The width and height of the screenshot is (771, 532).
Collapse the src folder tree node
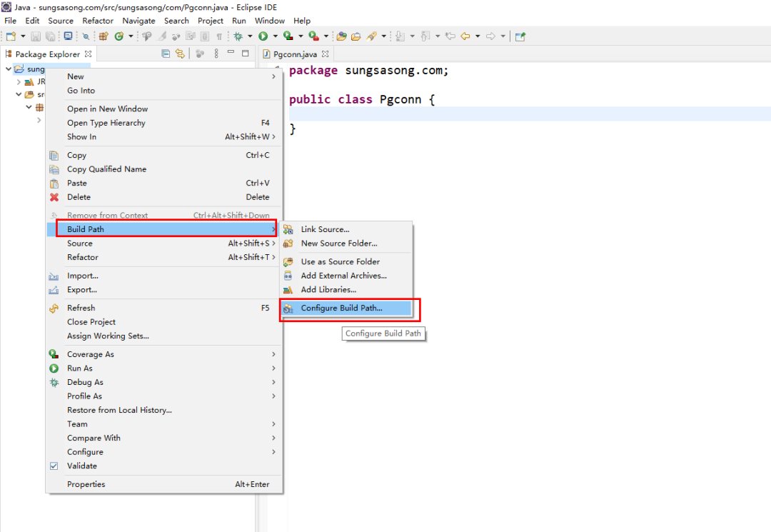tap(19, 94)
